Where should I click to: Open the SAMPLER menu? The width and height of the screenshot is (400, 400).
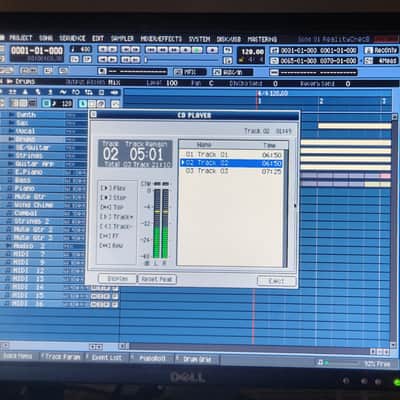pyautogui.click(x=122, y=39)
